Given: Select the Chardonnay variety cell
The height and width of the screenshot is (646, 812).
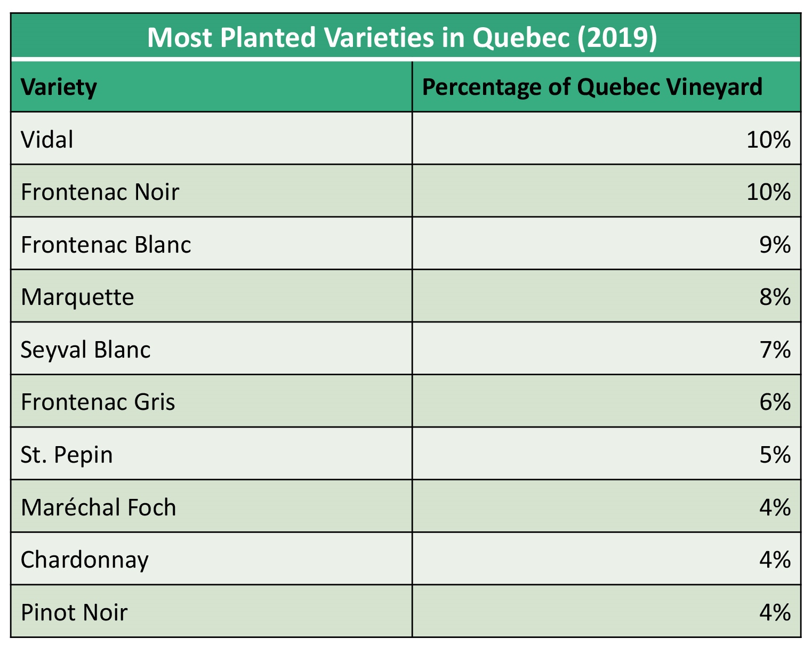Looking at the screenshot, I should (84, 560).
